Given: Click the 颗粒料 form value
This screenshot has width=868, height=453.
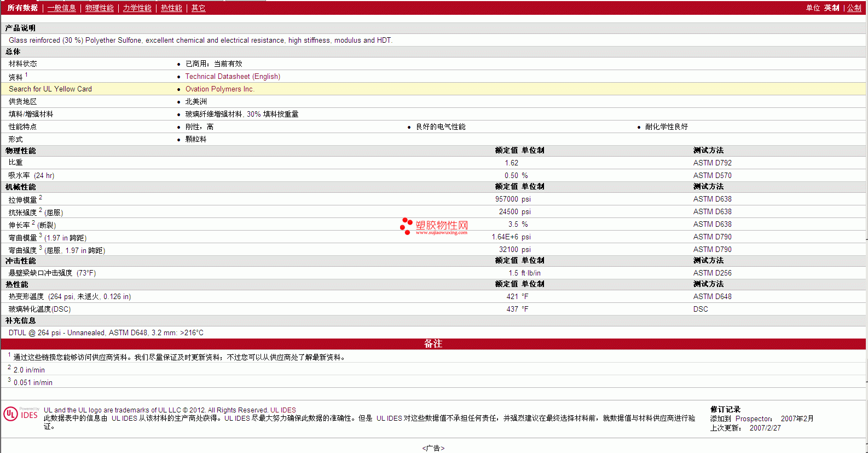Looking at the screenshot, I should (x=196, y=140).
